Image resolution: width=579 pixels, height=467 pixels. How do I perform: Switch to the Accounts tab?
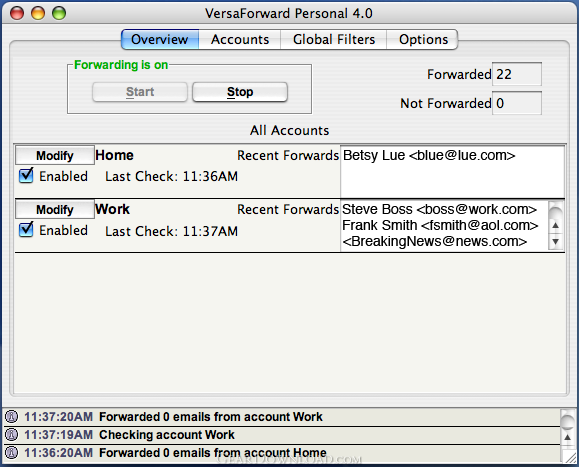pyautogui.click(x=240, y=40)
